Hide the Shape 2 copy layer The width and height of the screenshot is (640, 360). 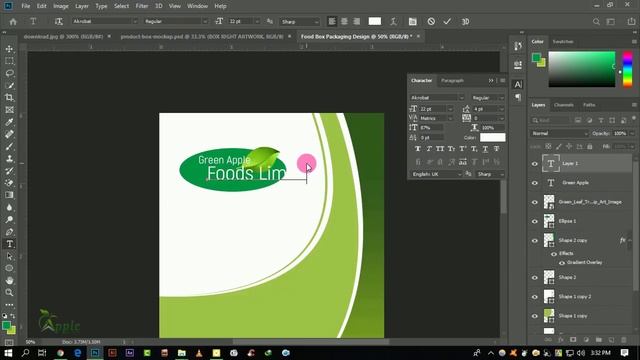click(535, 240)
